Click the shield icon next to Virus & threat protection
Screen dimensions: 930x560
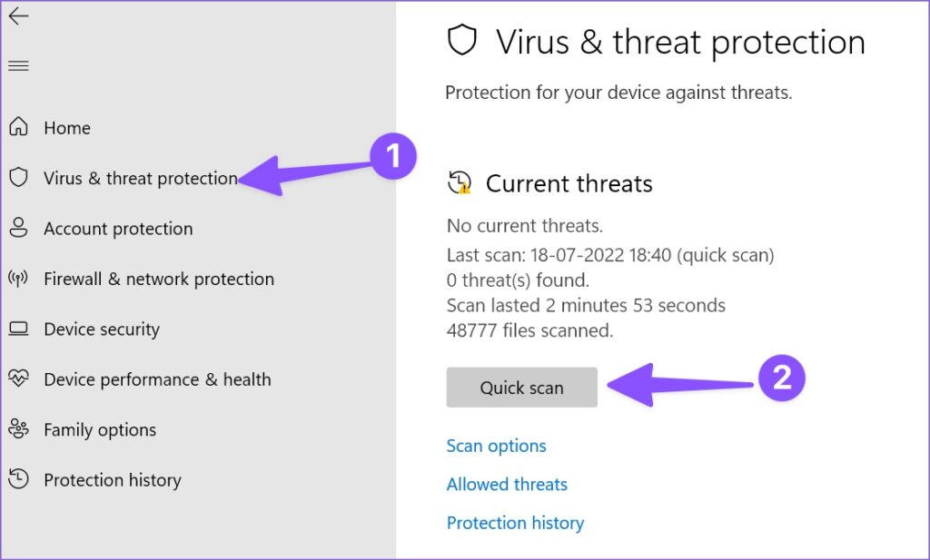click(19, 178)
